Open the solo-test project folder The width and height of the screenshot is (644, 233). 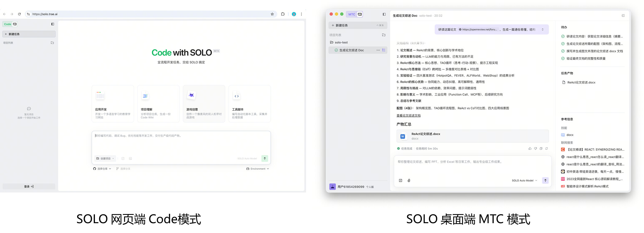click(341, 42)
